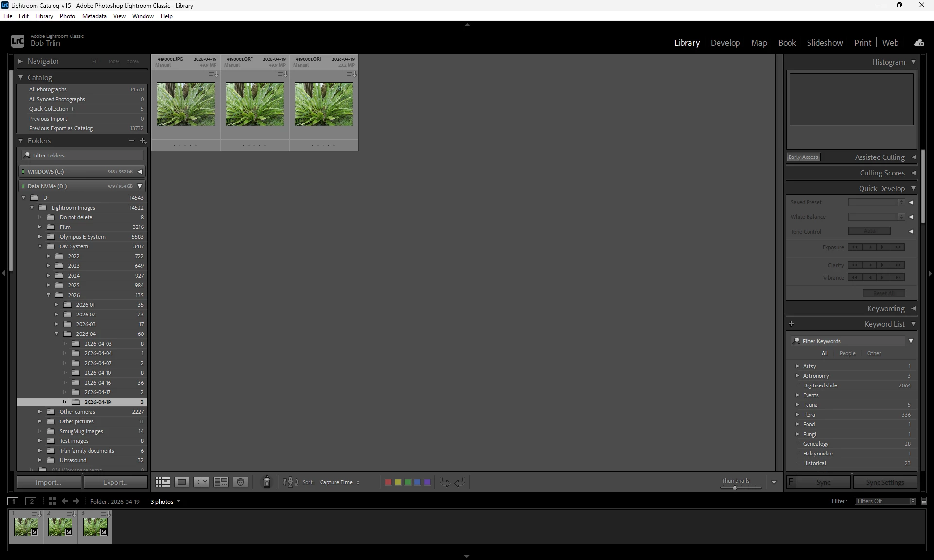Viewport: 934px width, 560px height.
Task: Switch to Grid view
Action: pyautogui.click(x=162, y=482)
